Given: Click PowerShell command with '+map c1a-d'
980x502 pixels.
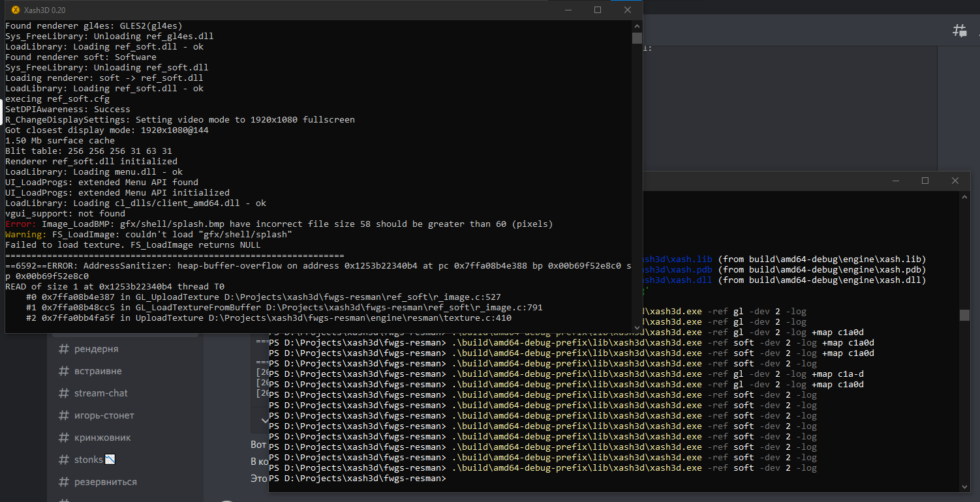Looking at the screenshot, I should (566, 374).
